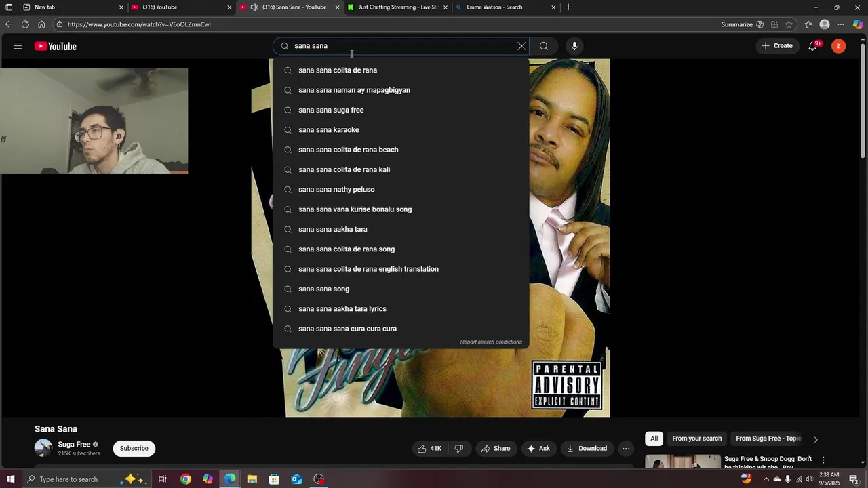Select 'sana sana aakha tara' suggestion
868x488 pixels.
(401, 229)
